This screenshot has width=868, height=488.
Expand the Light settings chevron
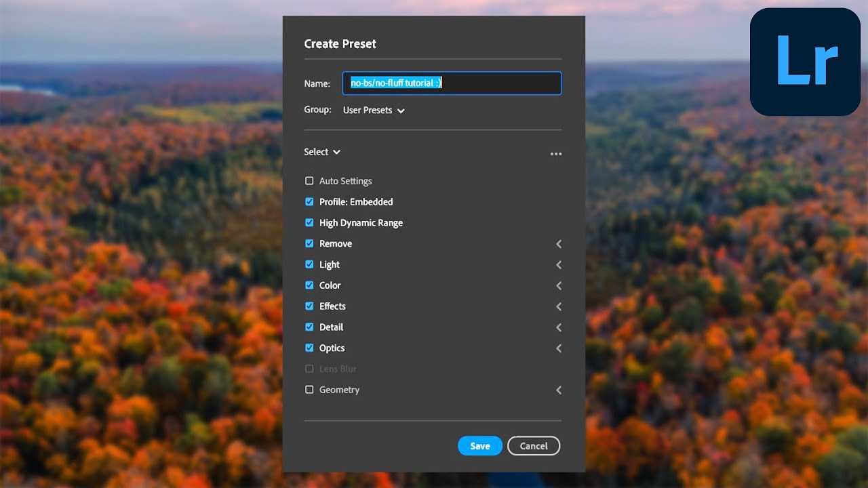(x=559, y=265)
